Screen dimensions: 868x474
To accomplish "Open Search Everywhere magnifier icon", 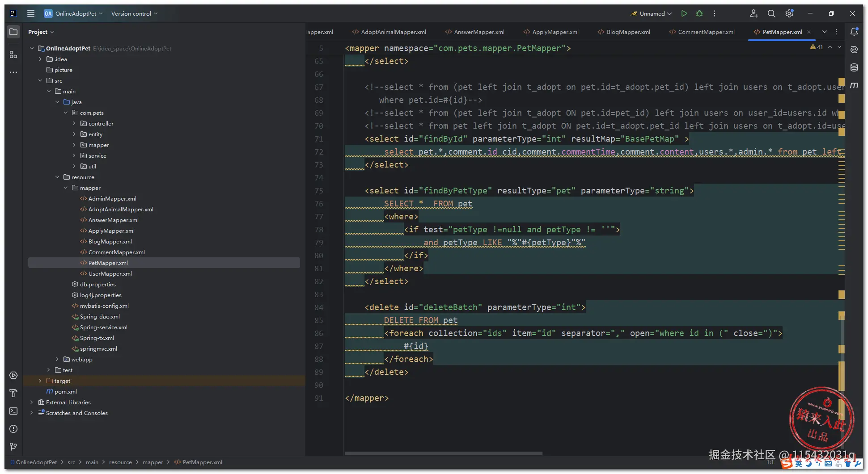I will (771, 14).
